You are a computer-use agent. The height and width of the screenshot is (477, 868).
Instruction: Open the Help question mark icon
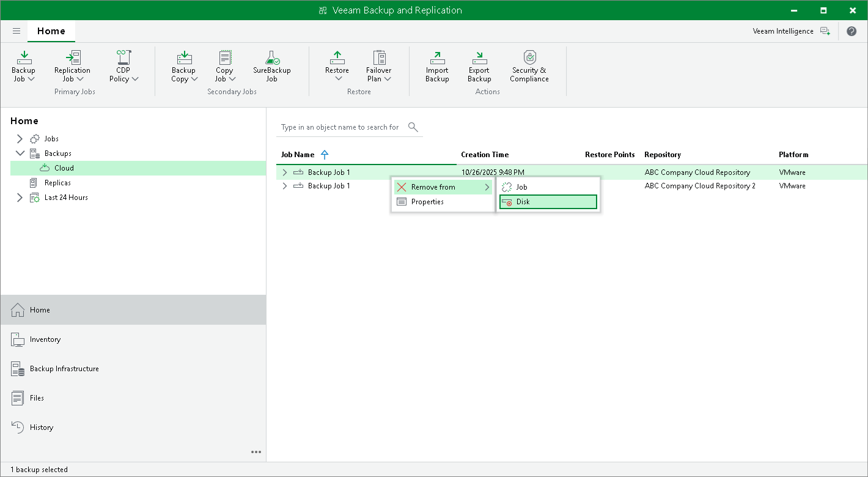pos(851,31)
